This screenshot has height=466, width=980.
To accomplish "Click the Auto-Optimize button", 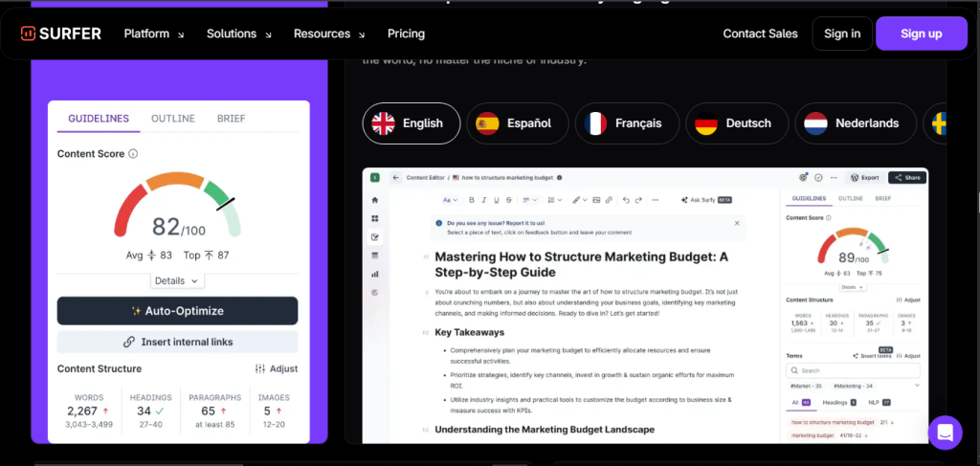I will [177, 311].
